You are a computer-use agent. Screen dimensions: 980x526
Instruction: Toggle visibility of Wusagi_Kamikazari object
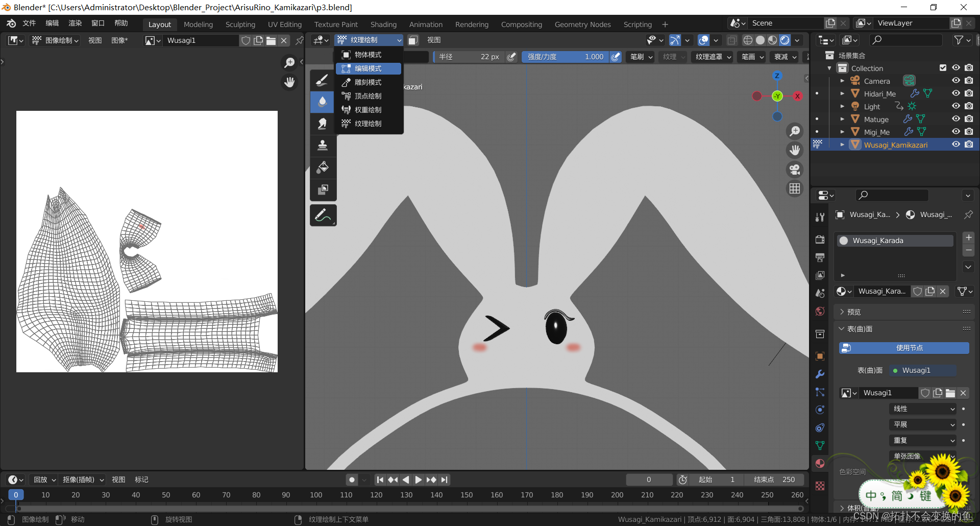tap(956, 145)
